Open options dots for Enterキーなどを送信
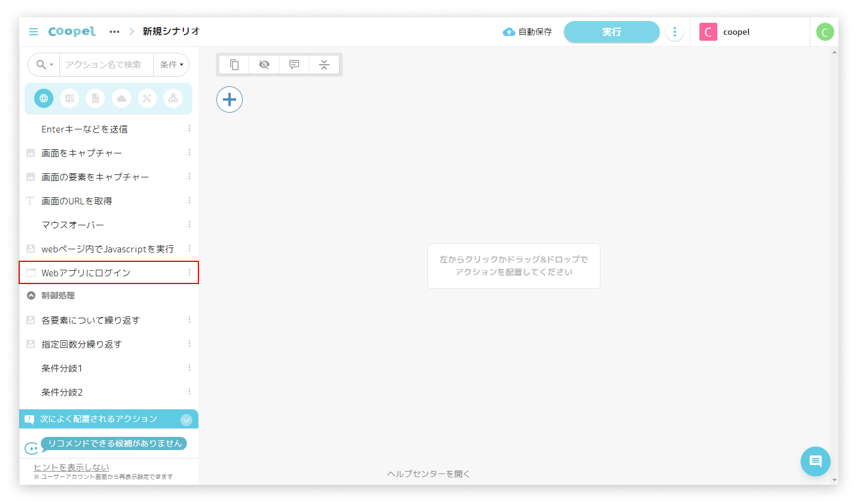The image size is (857, 504). [x=189, y=128]
